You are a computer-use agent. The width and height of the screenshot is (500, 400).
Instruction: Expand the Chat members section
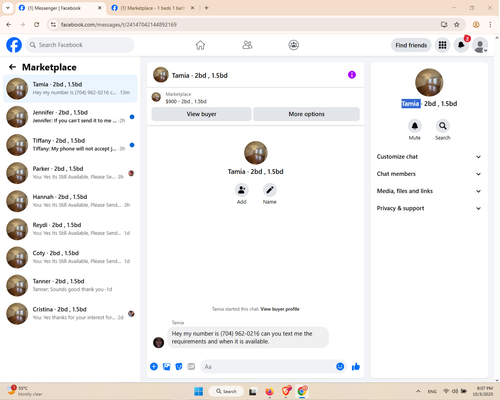click(x=429, y=174)
